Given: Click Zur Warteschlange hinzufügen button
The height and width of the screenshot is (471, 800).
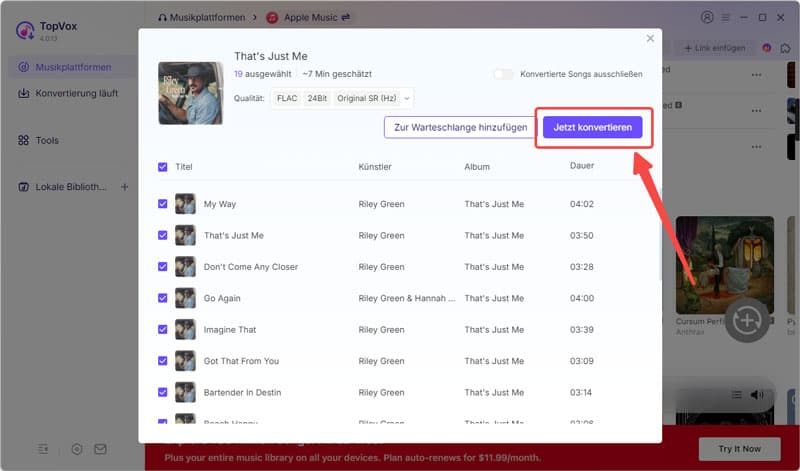Looking at the screenshot, I should click(460, 127).
